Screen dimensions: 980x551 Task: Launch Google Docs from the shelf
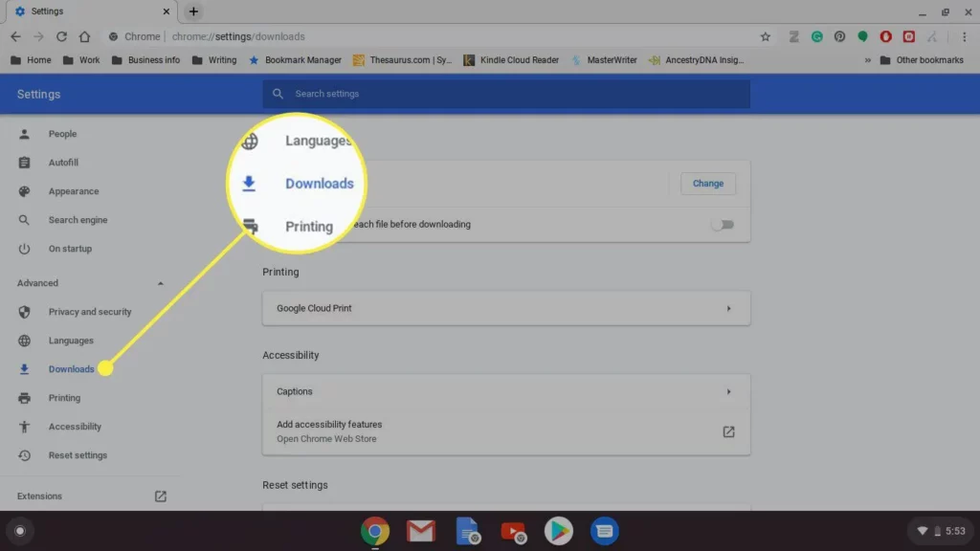pos(467,531)
